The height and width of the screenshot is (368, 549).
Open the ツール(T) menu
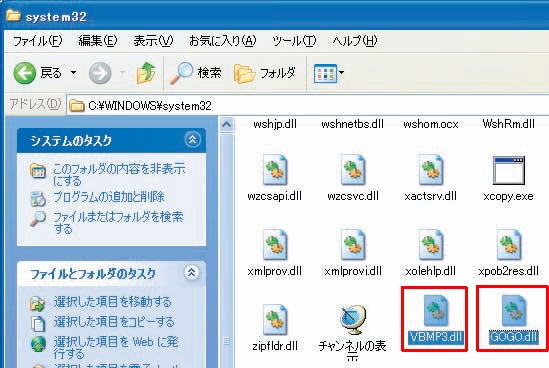coord(294,41)
